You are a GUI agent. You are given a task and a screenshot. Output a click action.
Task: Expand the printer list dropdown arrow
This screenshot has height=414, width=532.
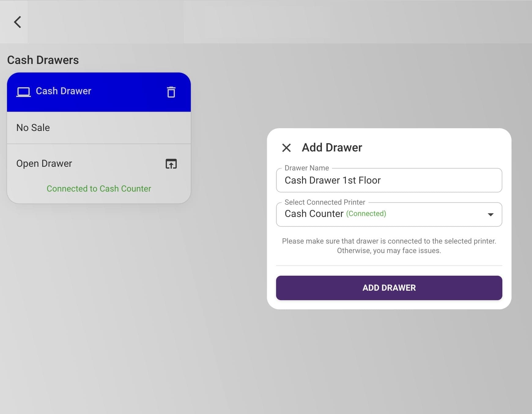pyautogui.click(x=490, y=214)
